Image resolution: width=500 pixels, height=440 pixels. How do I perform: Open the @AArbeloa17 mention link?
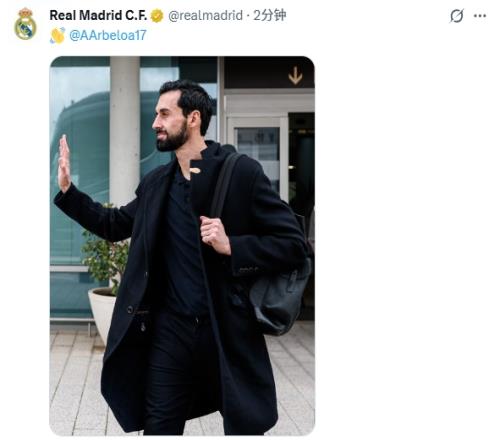(108, 36)
